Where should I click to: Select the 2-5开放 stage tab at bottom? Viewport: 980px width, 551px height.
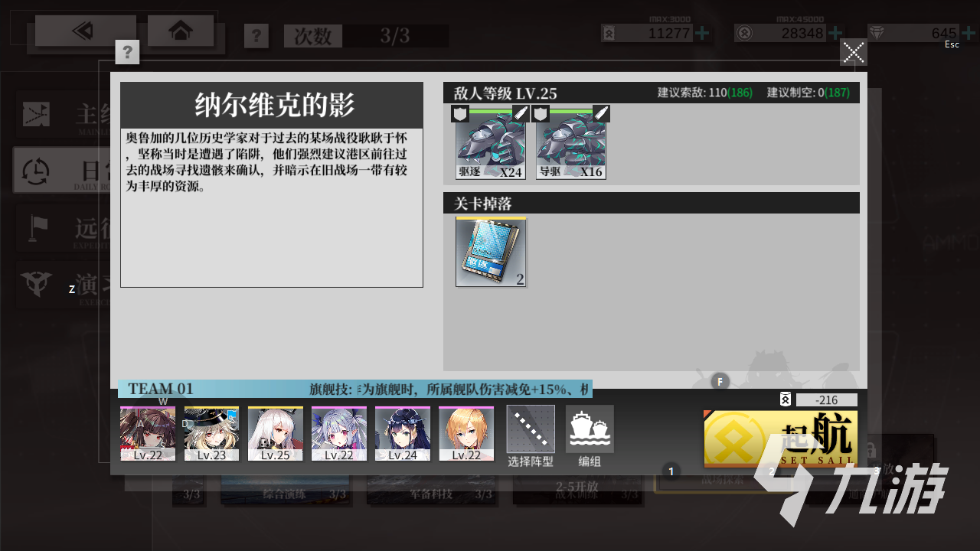pos(576,488)
